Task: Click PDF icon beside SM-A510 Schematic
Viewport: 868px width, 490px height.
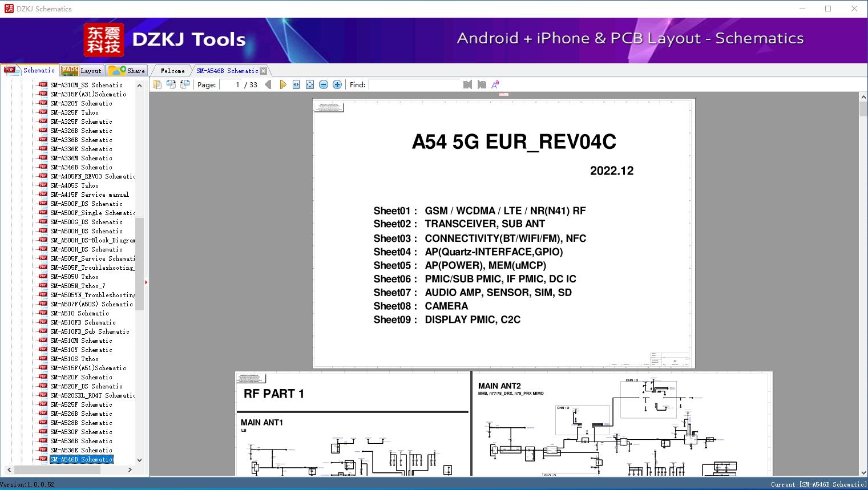Action: (x=43, y=313)
